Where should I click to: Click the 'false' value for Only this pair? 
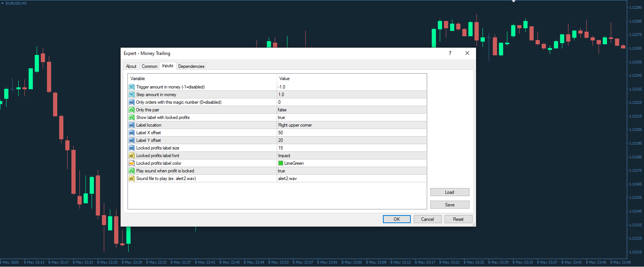282,110
